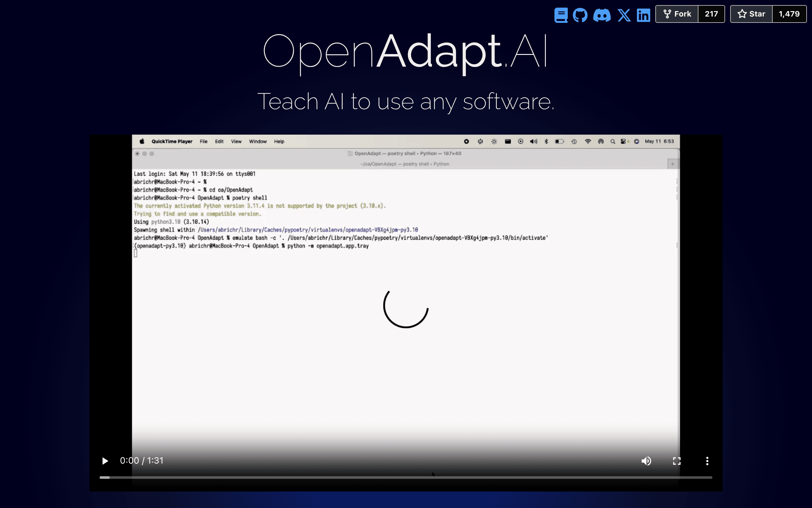812x508 pixels.
Task: Click the 1,479 stars count
Action: click(x=789, y=14)
